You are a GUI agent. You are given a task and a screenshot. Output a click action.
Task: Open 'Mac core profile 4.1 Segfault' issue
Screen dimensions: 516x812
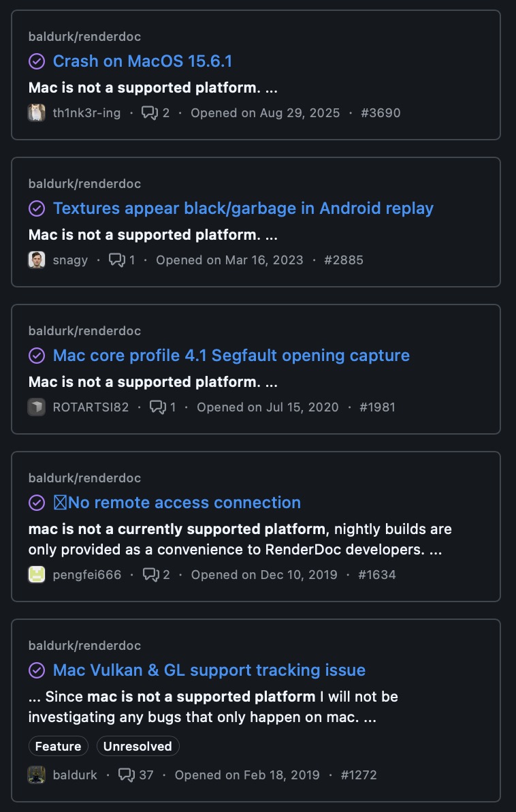pos(231,356)
